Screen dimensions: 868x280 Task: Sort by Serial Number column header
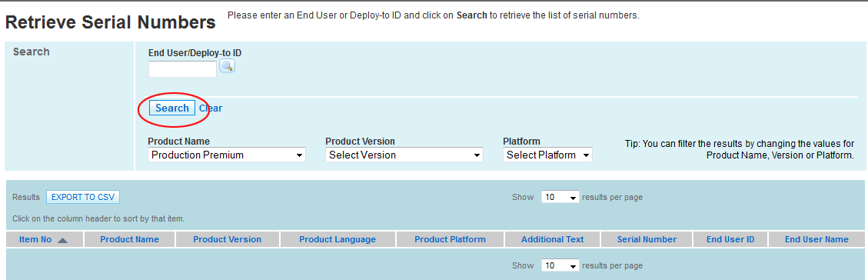coord(647,239)
